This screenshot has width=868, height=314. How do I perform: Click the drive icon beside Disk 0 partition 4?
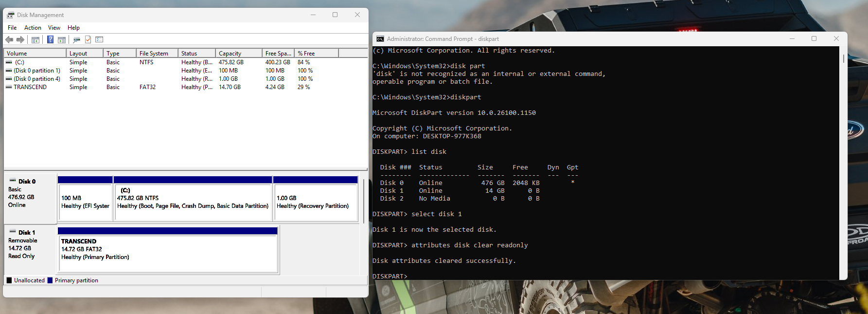[9, 79]
